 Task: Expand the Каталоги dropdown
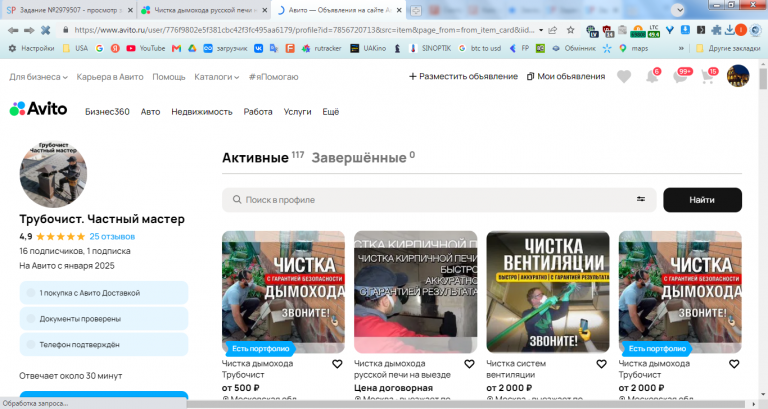(216, 77)
